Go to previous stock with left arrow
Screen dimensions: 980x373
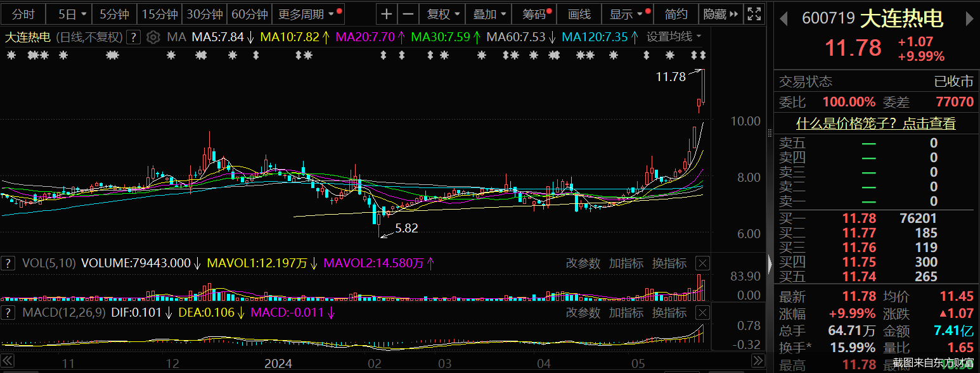tap(783, 19)
